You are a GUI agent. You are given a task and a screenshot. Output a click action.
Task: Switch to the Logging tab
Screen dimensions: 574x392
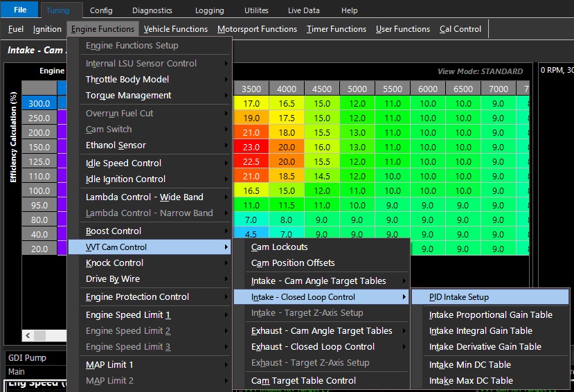209,10
